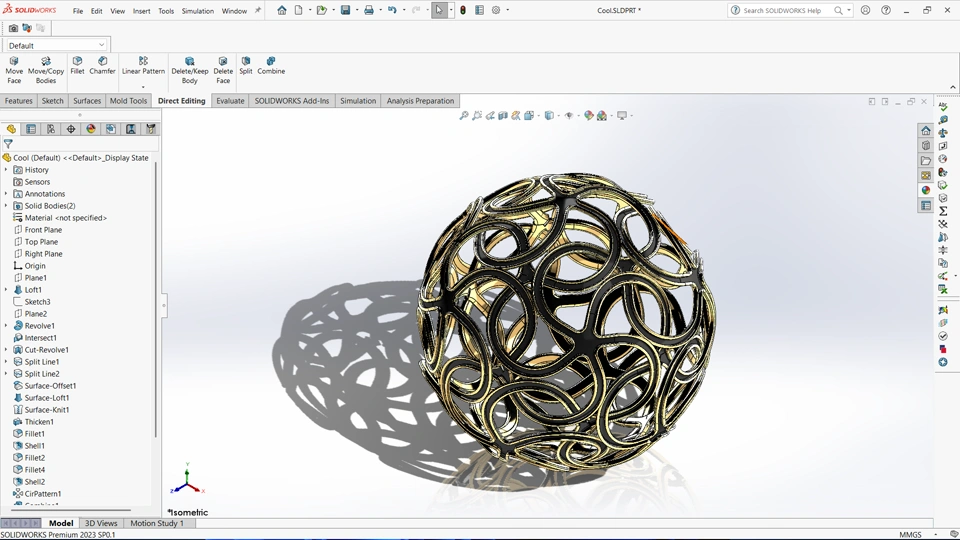Open the Insert menu
The image size is (960, 540).
click(x=142, y=11)
